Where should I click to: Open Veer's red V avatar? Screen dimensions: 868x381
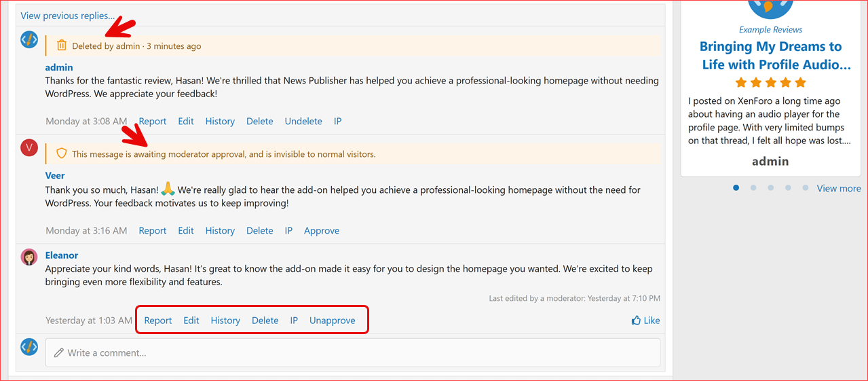[x=29, y=147]
